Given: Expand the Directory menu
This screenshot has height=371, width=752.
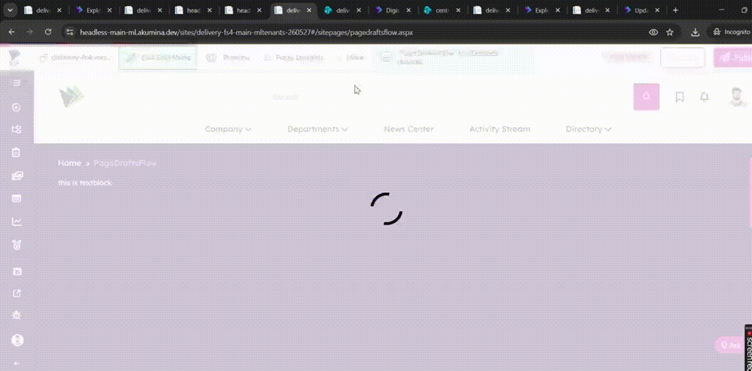Looking at the screenshot, I should tap(588, 129).
